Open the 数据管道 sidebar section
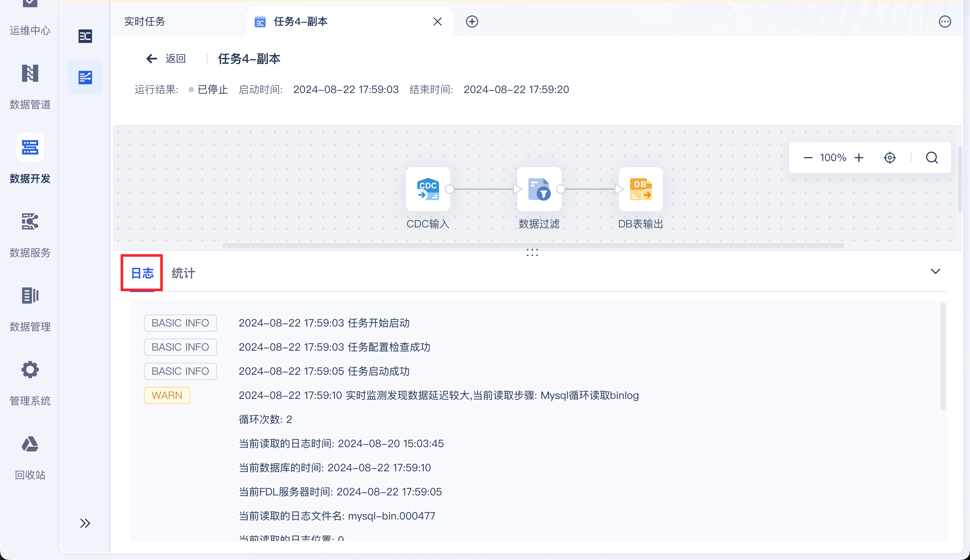Image resolution: width=970 pixels, height=560 pixels. pos(30,85)
